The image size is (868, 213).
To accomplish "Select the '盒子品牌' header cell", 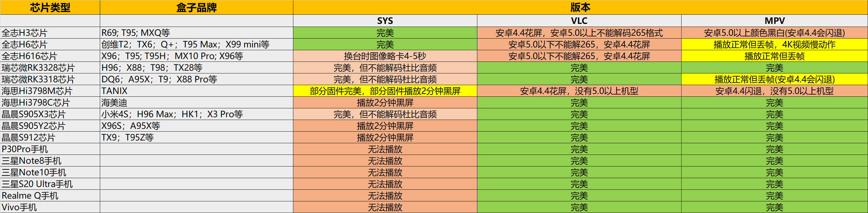I will (197, 7).
